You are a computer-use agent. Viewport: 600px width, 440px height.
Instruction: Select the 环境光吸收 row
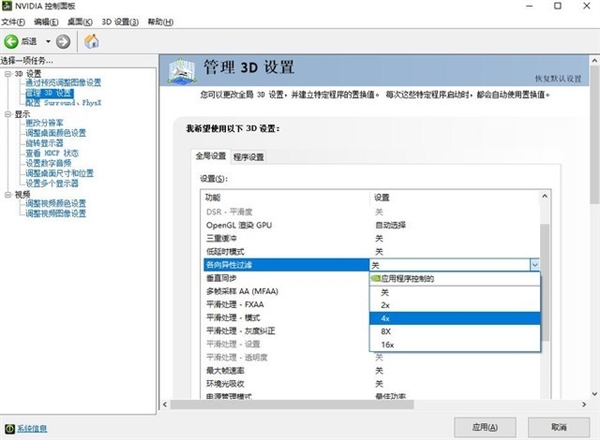coord(371,384)
